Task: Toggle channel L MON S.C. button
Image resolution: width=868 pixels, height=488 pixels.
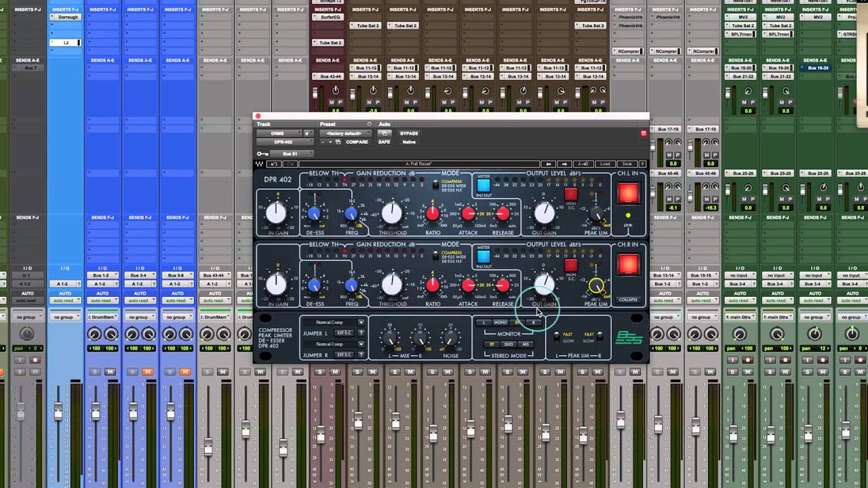Action: pos(571,195)
